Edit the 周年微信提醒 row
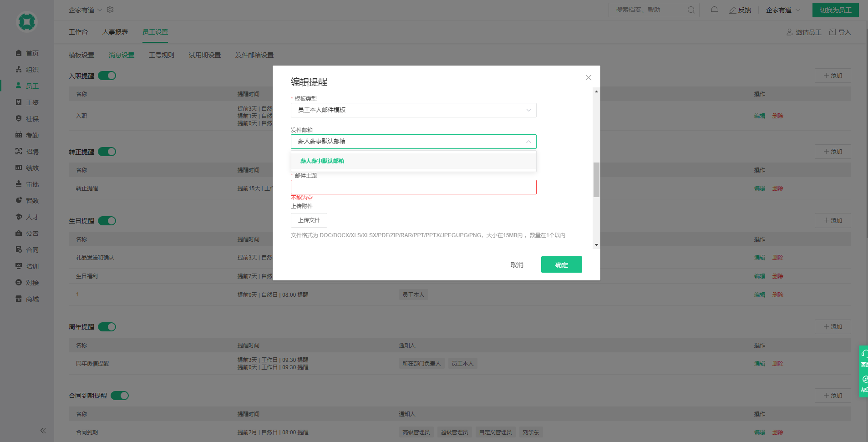The width and height of the screenshot is (868, 442). (760, 364)
